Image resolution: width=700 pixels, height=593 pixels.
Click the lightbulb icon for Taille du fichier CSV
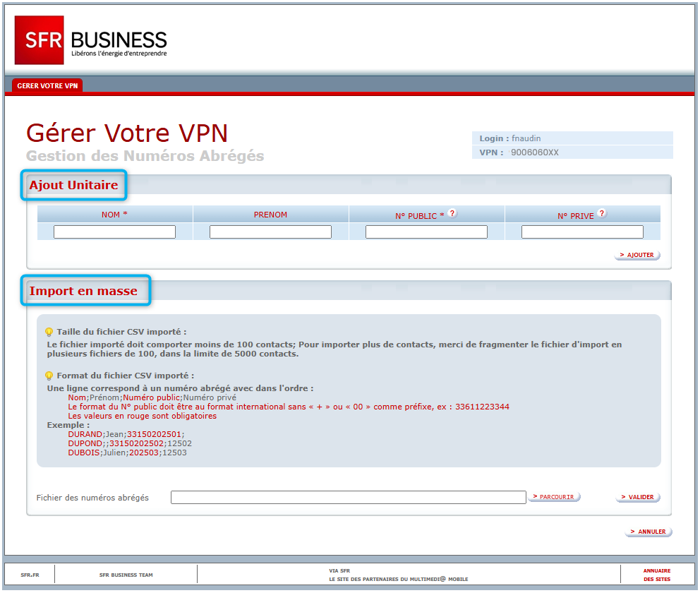point(49,333)
